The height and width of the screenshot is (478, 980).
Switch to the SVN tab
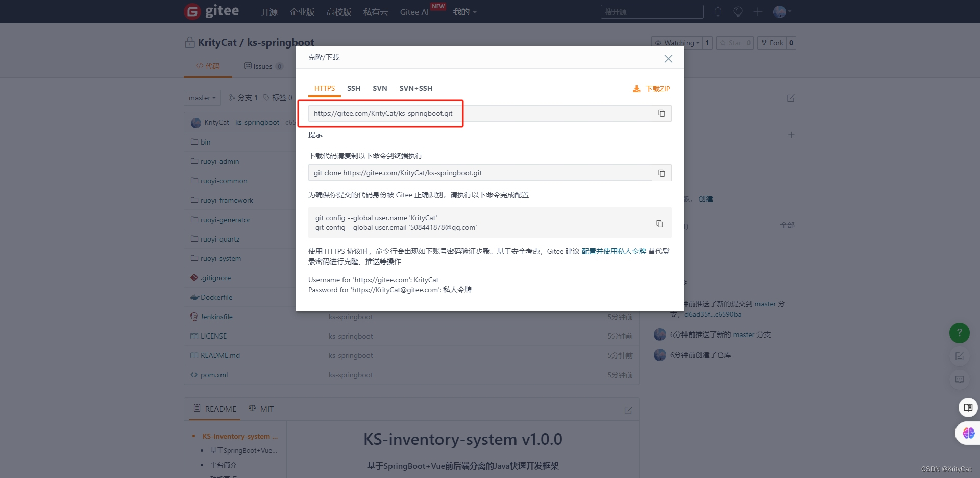[x=380, y=88]
